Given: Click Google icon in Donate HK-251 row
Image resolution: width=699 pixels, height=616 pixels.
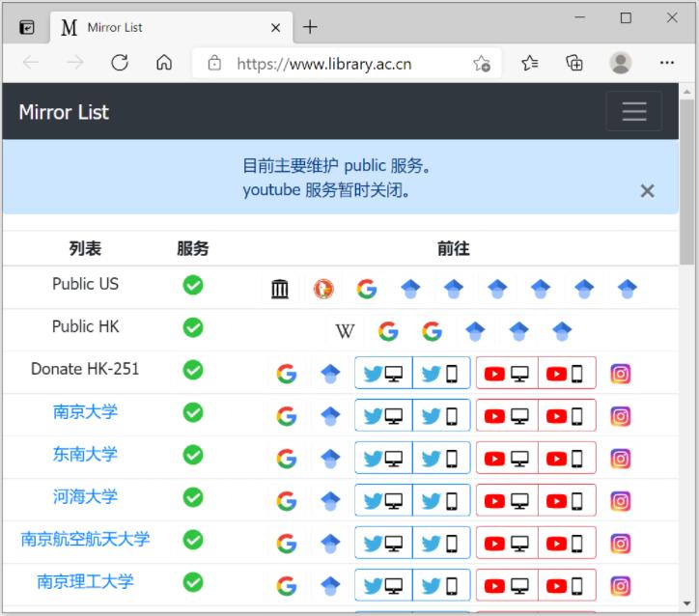Looking at the screenshot, I should point(286,374).
